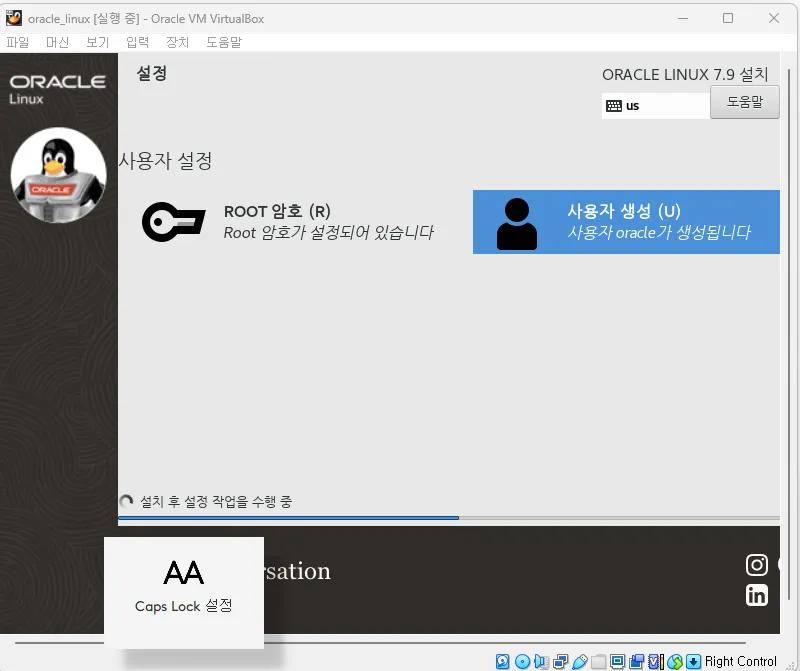Maximize the VirtualBox window
This screenshot has width=800, height=671.
click(x=728, y=18)
